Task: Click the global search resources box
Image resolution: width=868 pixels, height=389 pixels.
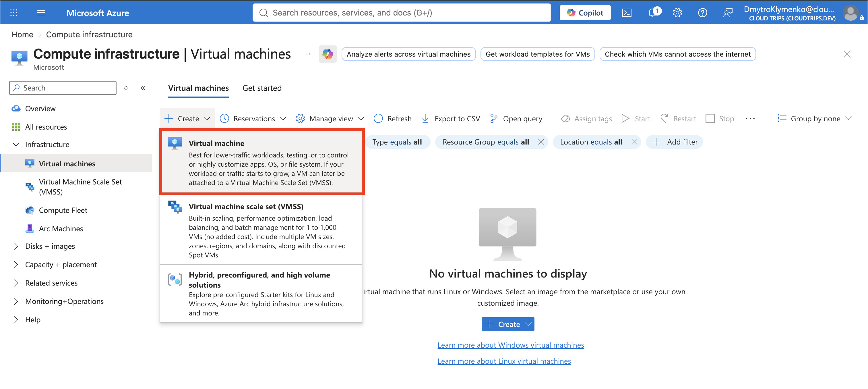Action: coord(402,13)
